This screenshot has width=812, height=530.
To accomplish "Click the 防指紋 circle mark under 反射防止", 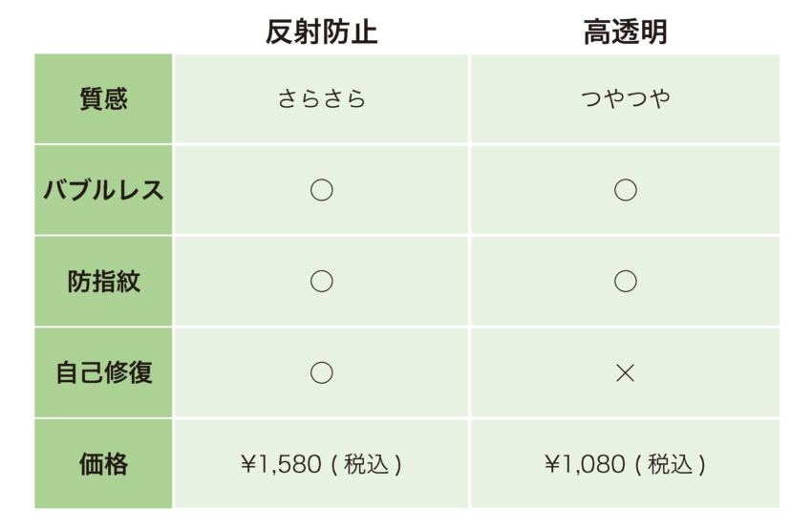I will pos(321,282).
